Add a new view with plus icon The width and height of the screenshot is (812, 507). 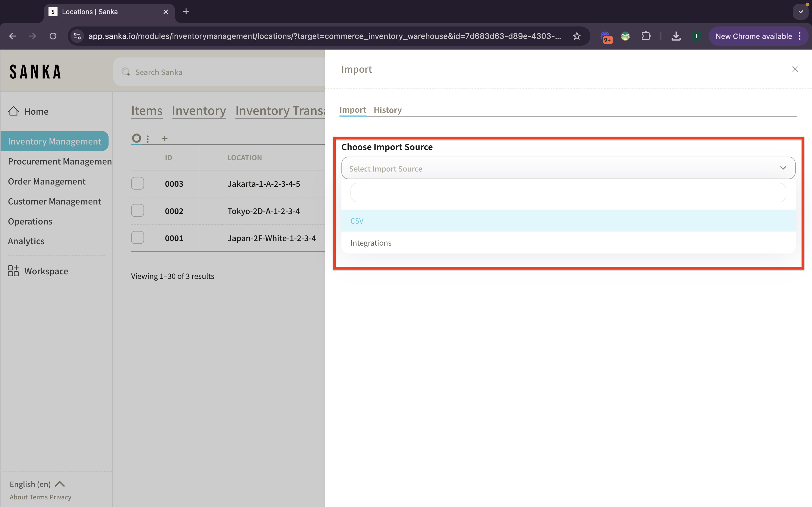pyautogui.click(x=164, y=139)
